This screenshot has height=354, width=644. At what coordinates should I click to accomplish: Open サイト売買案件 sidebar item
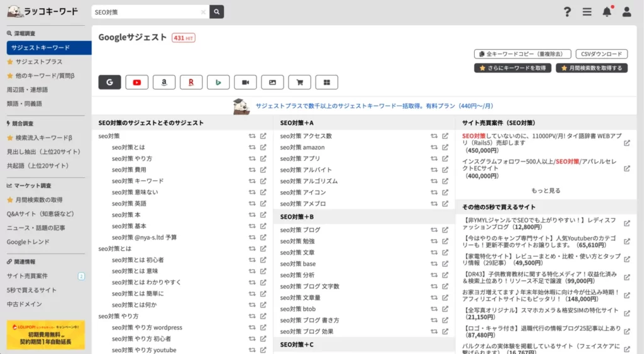tap(27, 276)
